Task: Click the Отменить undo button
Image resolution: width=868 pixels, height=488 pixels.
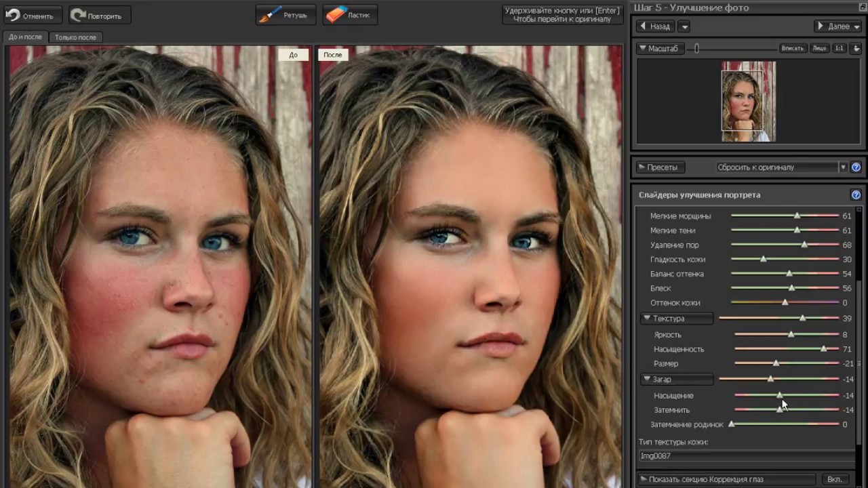Action: [33, 15]
